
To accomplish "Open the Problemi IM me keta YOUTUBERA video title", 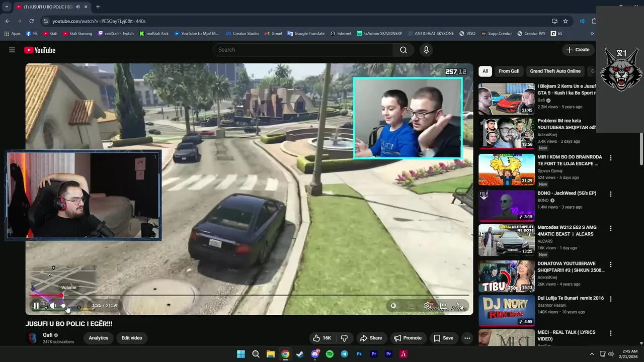I will point(567,124).
